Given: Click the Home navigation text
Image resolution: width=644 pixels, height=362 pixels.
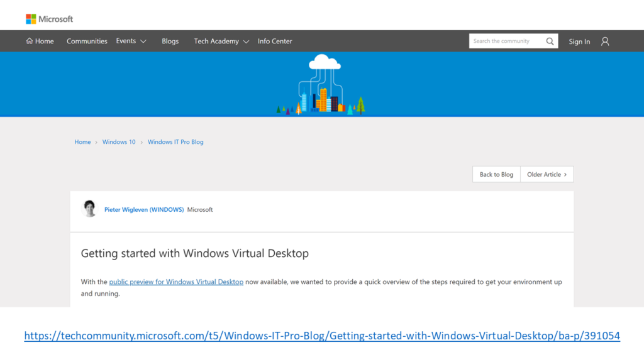Looking at the screenshot, I should (45, 41).
